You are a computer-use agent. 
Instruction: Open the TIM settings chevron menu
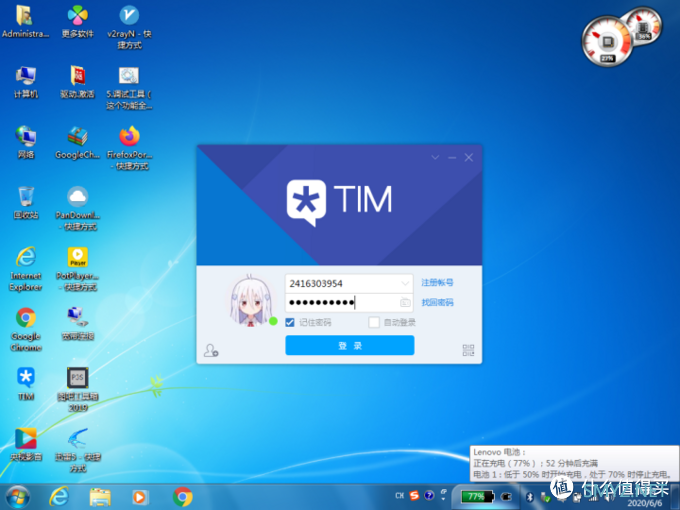pos(435,157)
